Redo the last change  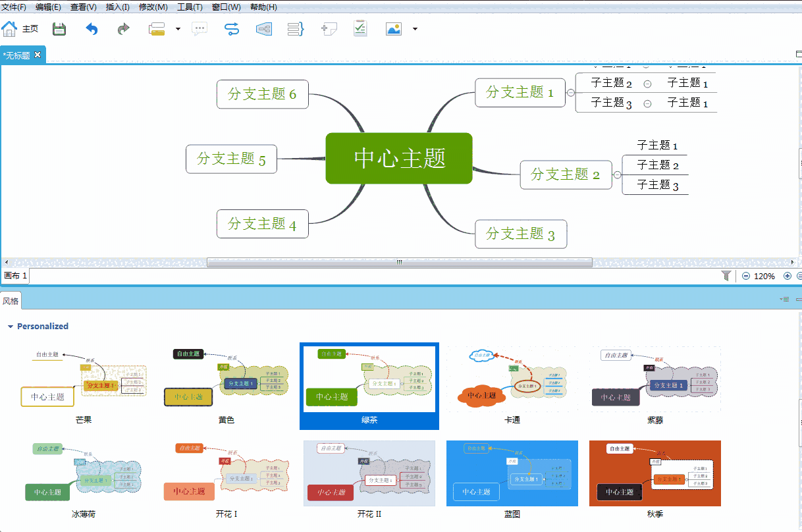click(x=123, y=28)
